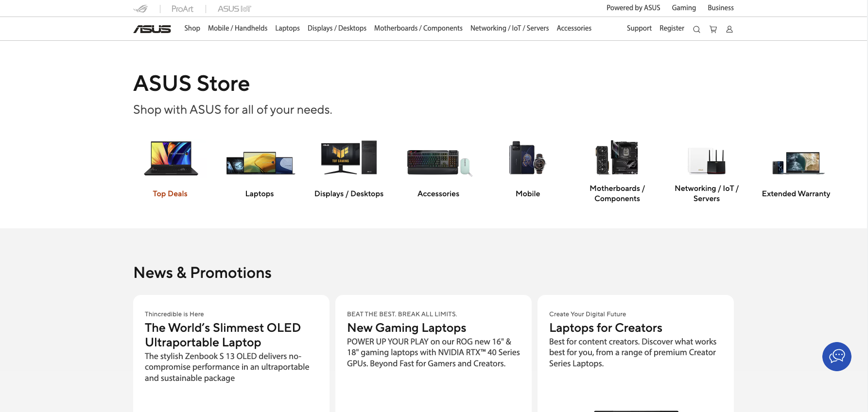Screen dimensions: 868x412
Task: Click the 'Thincredible is Here' text
Action: point(174,314)
